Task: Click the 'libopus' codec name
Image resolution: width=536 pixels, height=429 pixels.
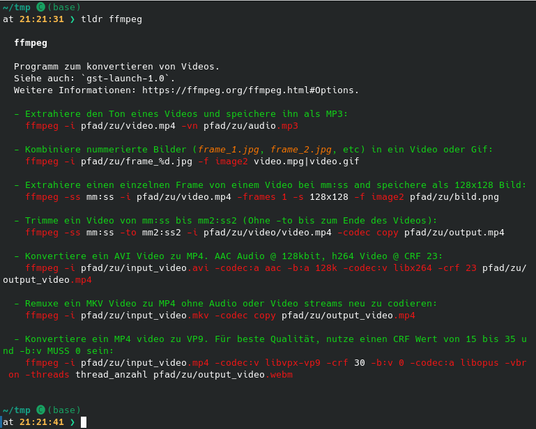Action: pos(479,363)
